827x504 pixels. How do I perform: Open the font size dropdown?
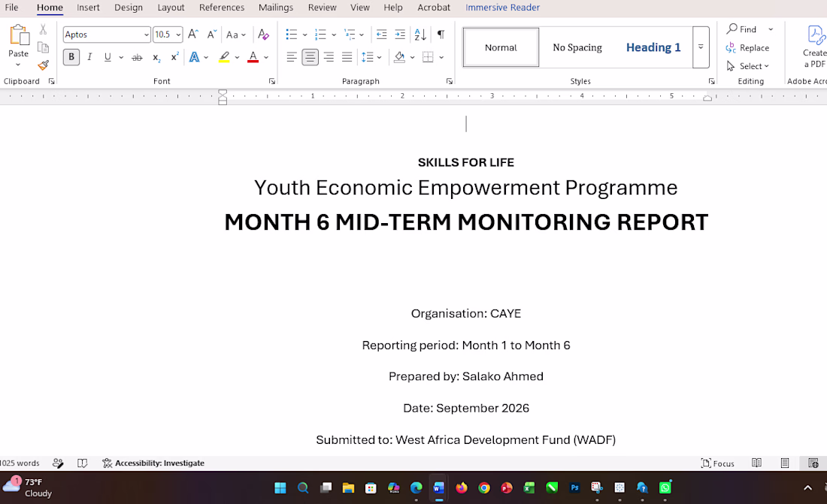pos(178,35)
